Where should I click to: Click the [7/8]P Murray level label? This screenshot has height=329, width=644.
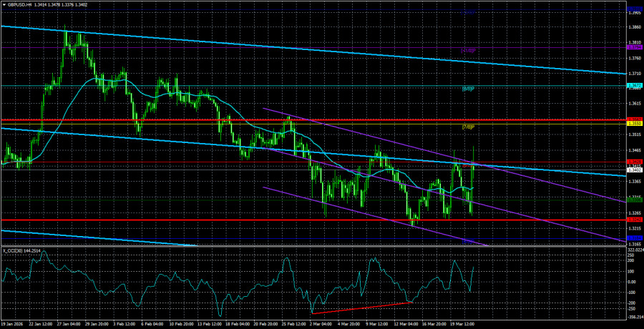click(x=468, y=127)
